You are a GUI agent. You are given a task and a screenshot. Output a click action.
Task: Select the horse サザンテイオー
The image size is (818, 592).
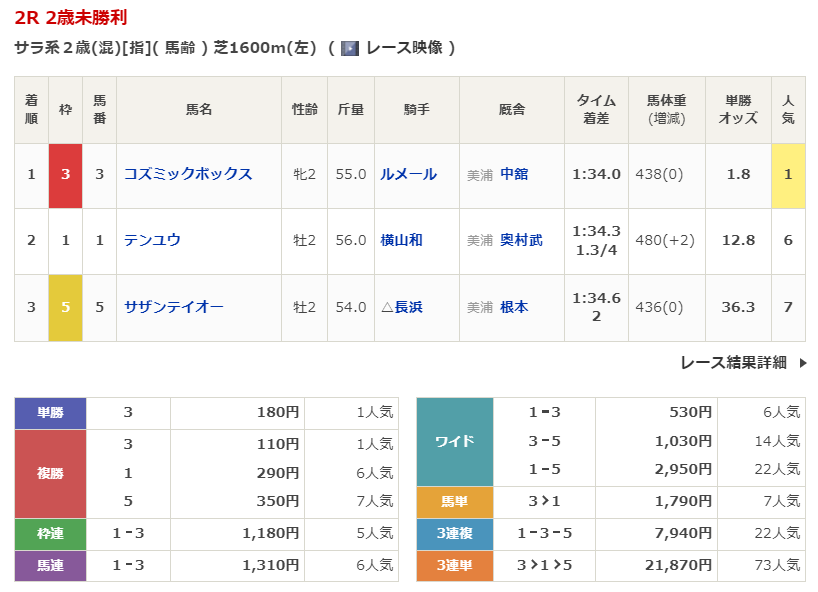point(174,307)
